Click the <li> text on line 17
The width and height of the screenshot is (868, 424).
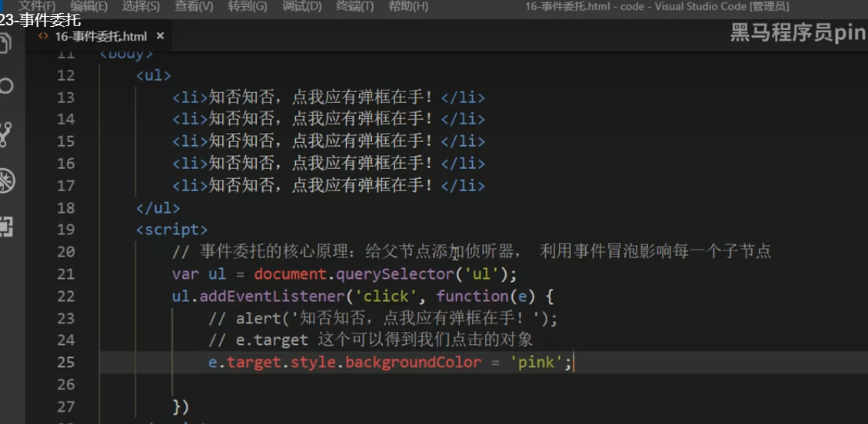[x=328, y=186]
